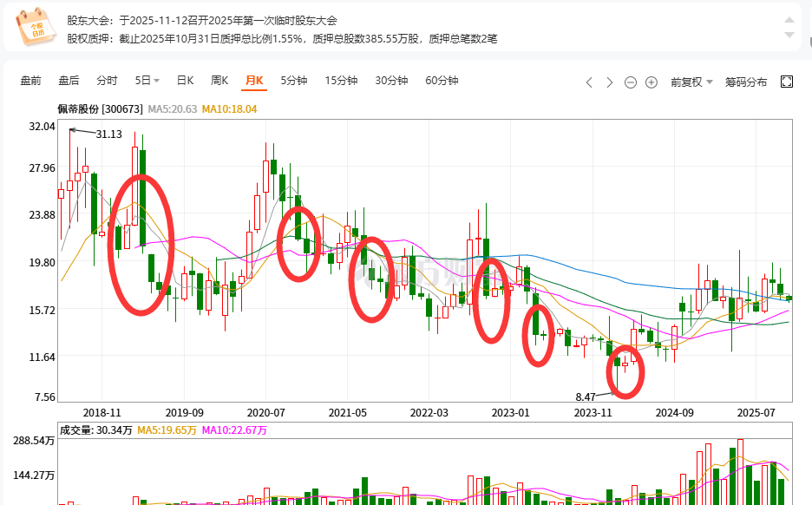Click the MA10:18.04 indicator label

(229, 108)
